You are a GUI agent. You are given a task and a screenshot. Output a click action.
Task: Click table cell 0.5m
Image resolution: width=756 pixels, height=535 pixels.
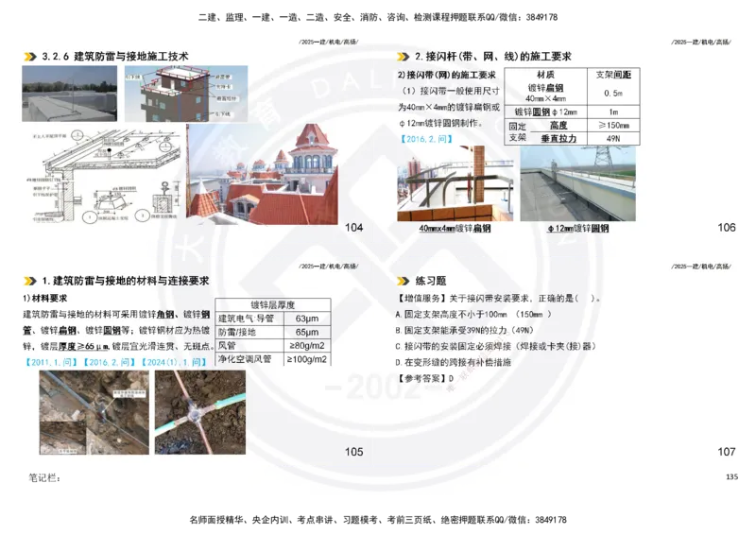click(613, 93)
